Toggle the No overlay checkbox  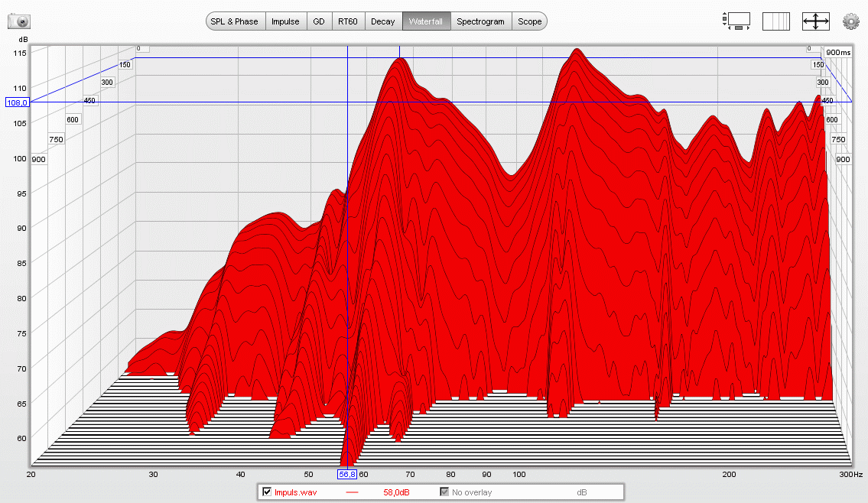coord(444,492)
